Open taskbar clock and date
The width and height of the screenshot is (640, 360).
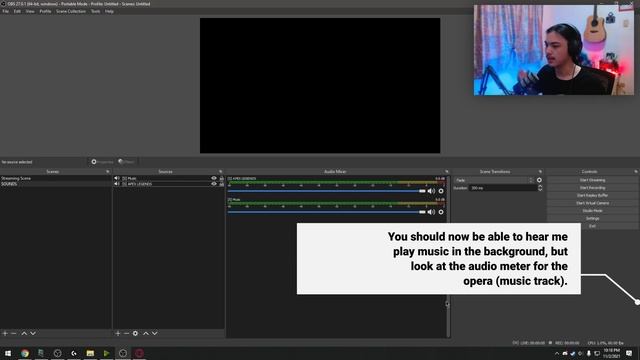[x=611, y=353]
